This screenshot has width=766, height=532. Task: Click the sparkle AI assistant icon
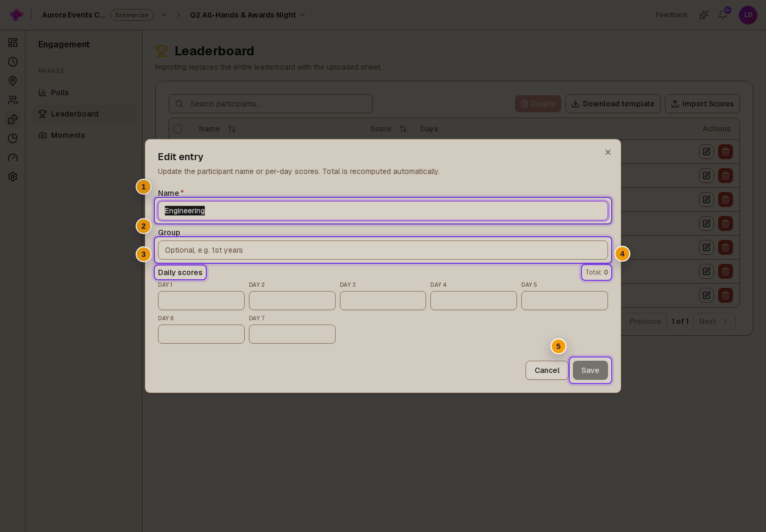(x=704, y=15)
